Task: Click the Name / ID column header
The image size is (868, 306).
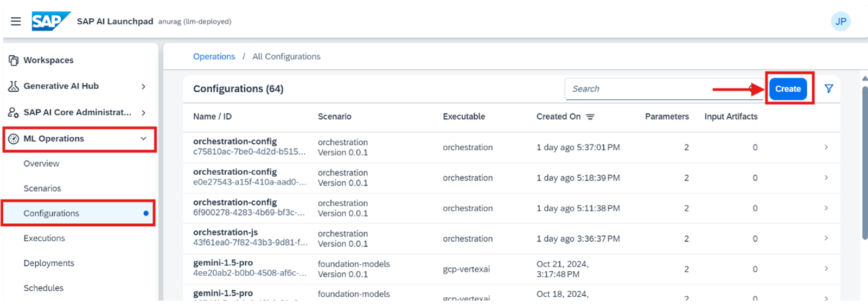Action: 212,117
